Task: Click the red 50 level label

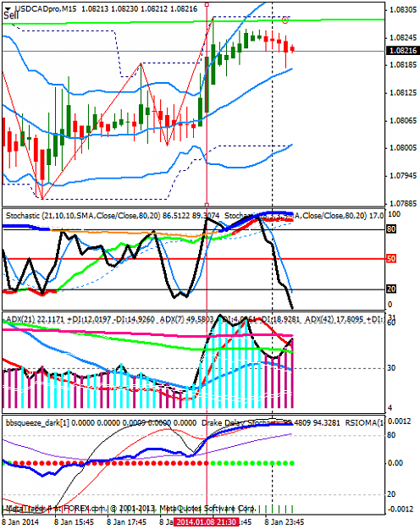Action: click(x=391, y=259)
